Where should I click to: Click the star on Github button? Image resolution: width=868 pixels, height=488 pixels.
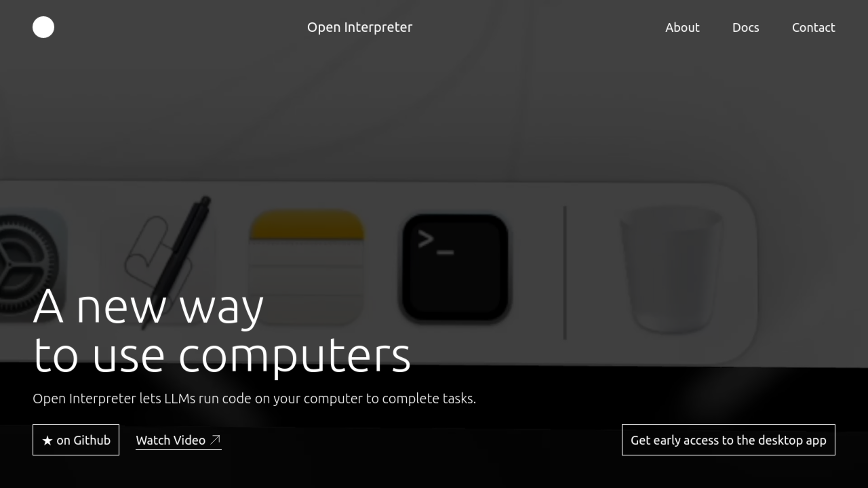coord(76,440)
